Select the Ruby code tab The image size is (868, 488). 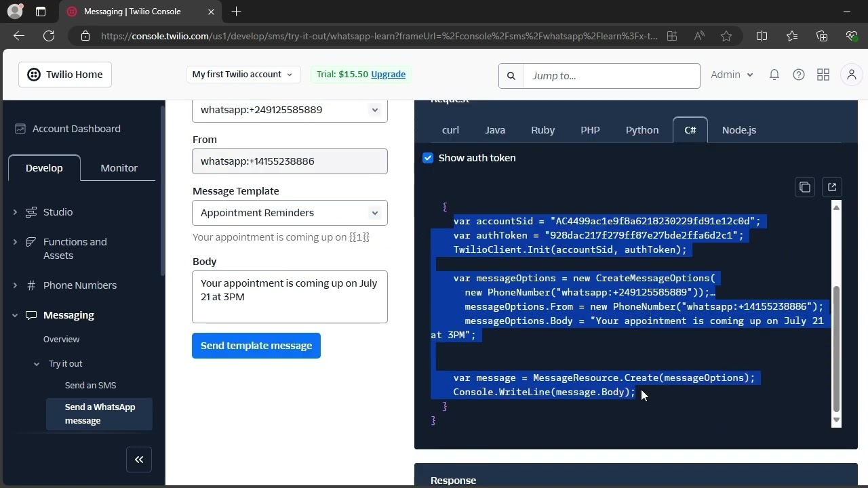542,130
